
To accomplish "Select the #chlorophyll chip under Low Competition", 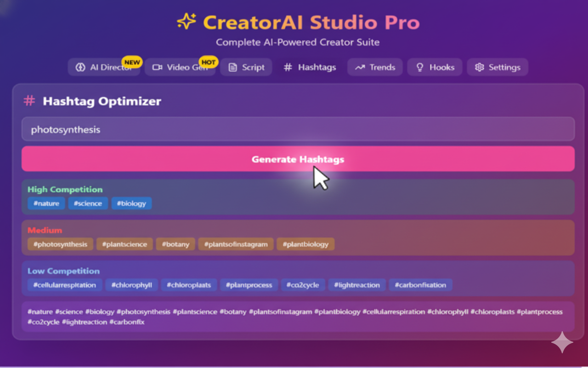I will click(x=131, y=285).
